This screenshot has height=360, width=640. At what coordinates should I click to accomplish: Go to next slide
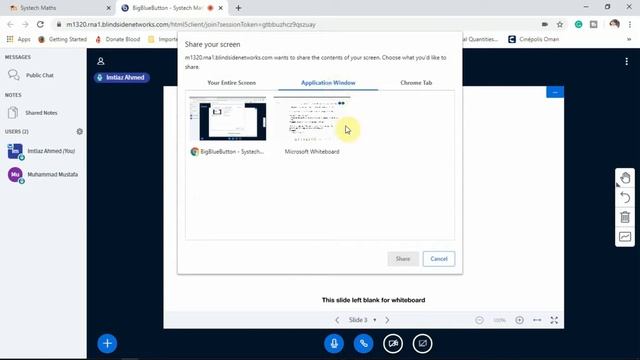point(387,320)
